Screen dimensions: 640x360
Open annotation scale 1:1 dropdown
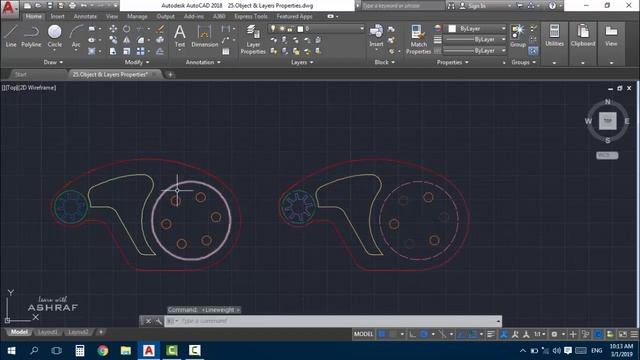coord(540,334)
